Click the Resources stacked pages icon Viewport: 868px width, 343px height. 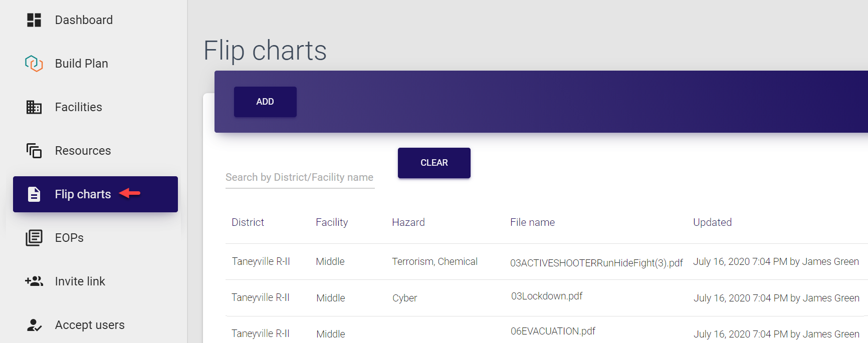(x=34, y=151)
